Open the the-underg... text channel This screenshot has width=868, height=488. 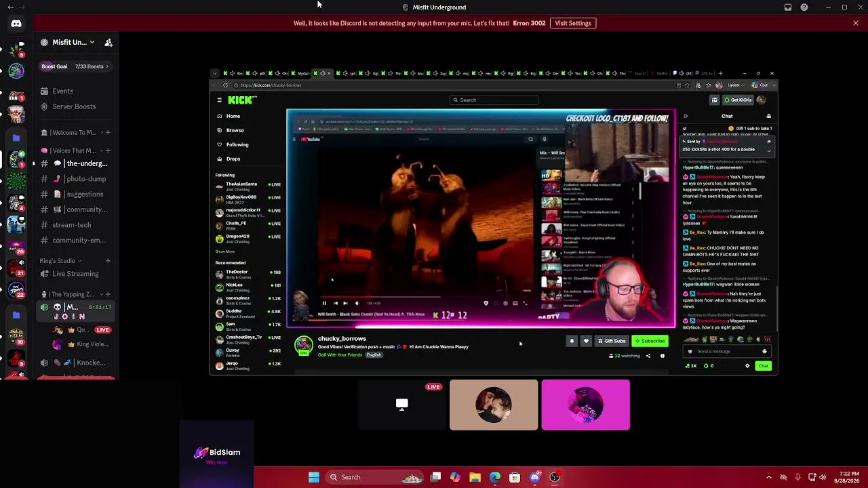click(x=76, y=163)
